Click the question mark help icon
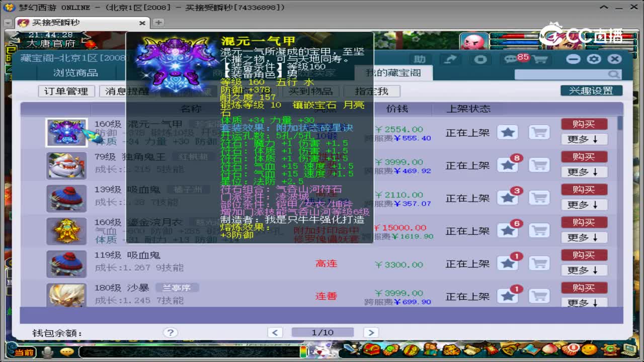Screen dimensions: 644x362 [171, 332]
